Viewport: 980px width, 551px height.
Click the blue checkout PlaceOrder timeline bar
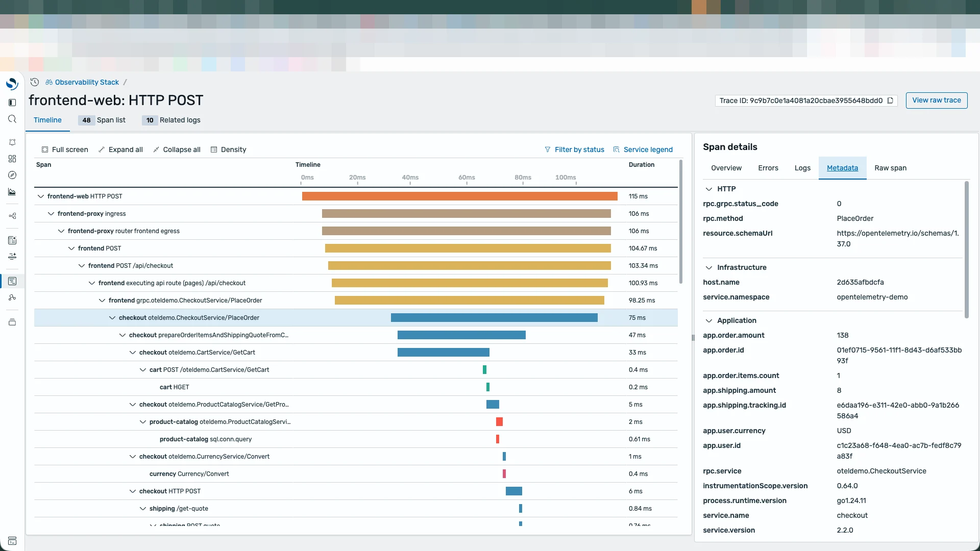[494, 318]
